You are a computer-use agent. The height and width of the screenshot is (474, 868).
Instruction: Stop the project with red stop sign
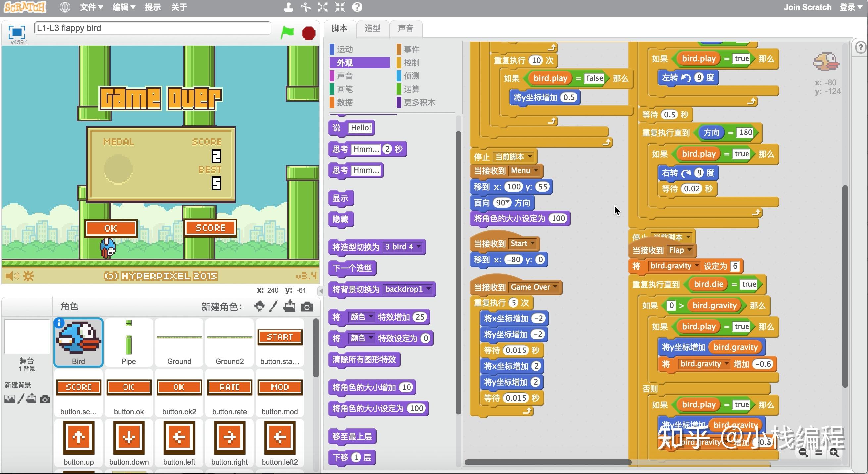click(x=309, y=33)
